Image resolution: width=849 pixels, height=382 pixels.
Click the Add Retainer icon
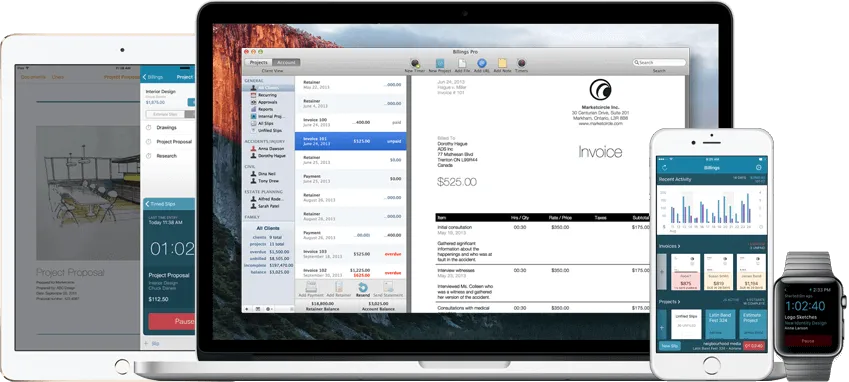click(x=339, y=287)
